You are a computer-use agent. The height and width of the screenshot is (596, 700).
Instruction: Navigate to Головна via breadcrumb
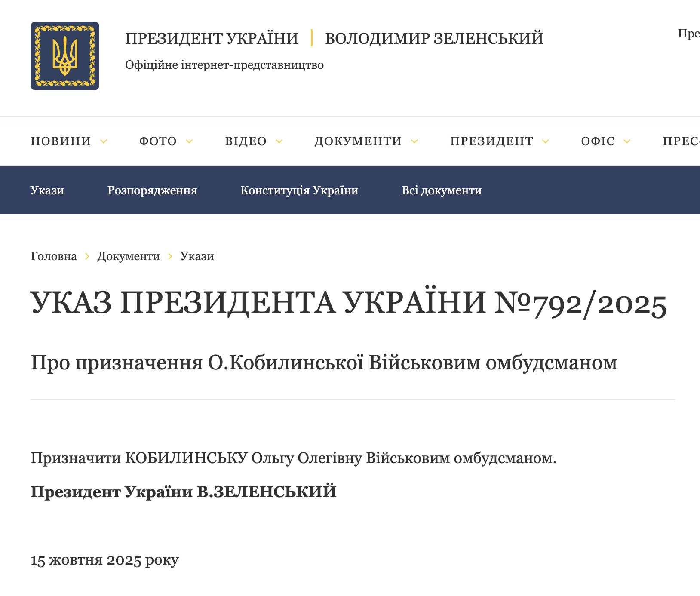click(53, 256)
